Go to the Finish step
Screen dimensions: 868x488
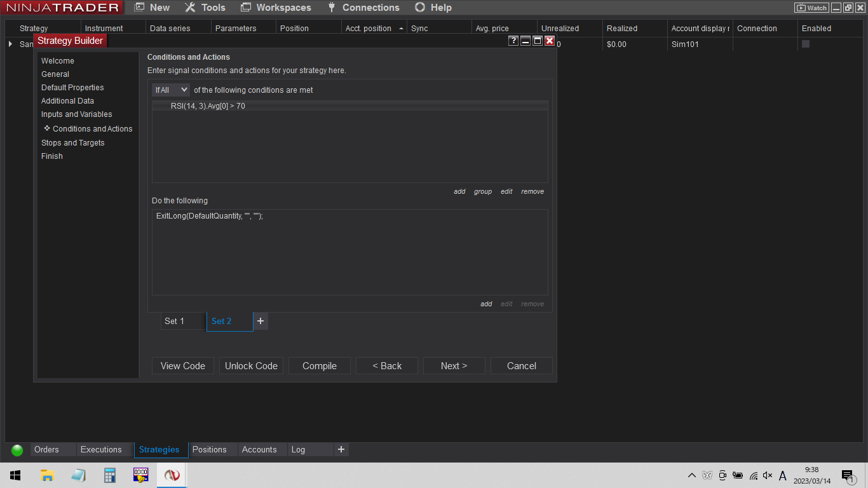52,156
